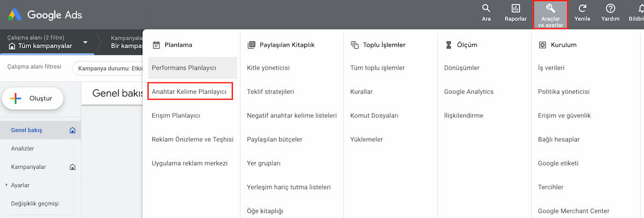This screenshot has width=644, height=218.
Task: Click the Genel bakış page heading
Action: click(117, 93)
